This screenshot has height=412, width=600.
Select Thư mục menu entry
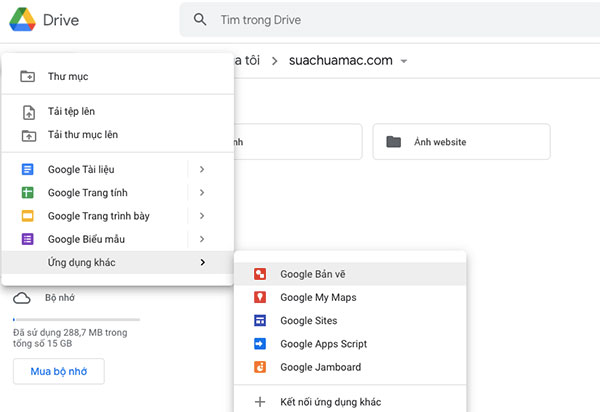(117, 76)
